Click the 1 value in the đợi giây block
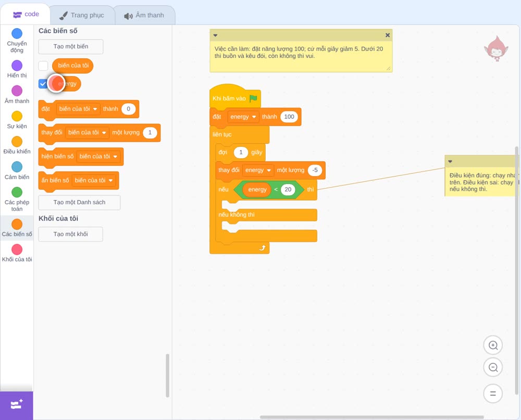The width and height of the screenshot is (521, 420). point(241,153)
